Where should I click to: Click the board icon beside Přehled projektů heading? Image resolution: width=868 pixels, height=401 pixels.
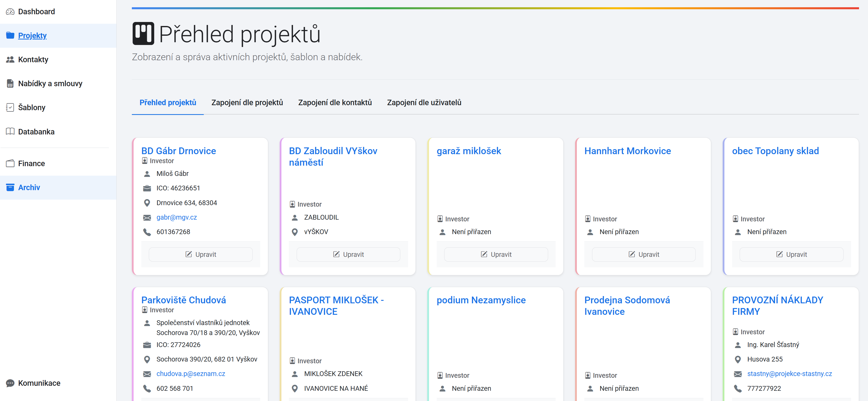(143, 34)
